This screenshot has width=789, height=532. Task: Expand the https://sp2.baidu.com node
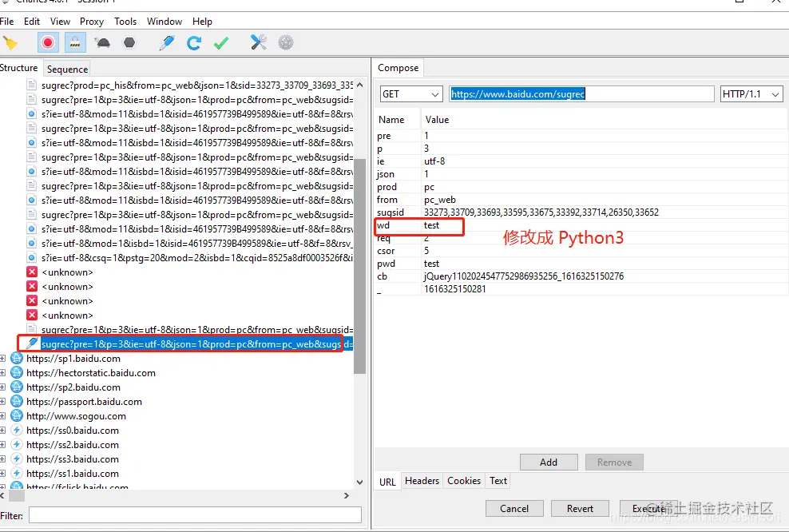click(2, 387)
